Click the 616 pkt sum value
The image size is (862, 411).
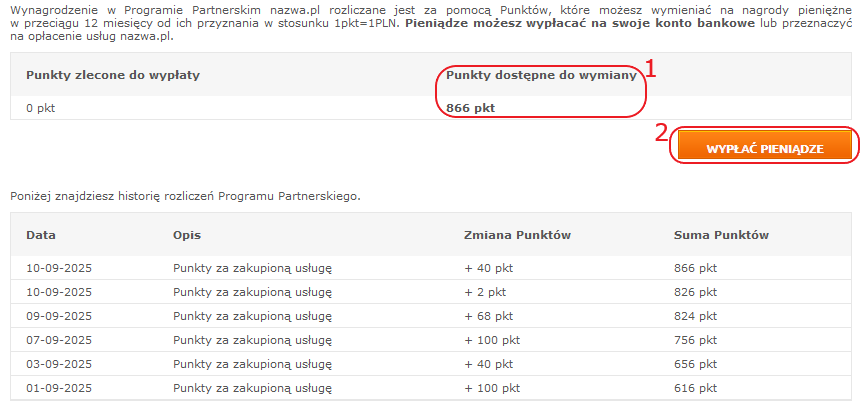[696, 388]
